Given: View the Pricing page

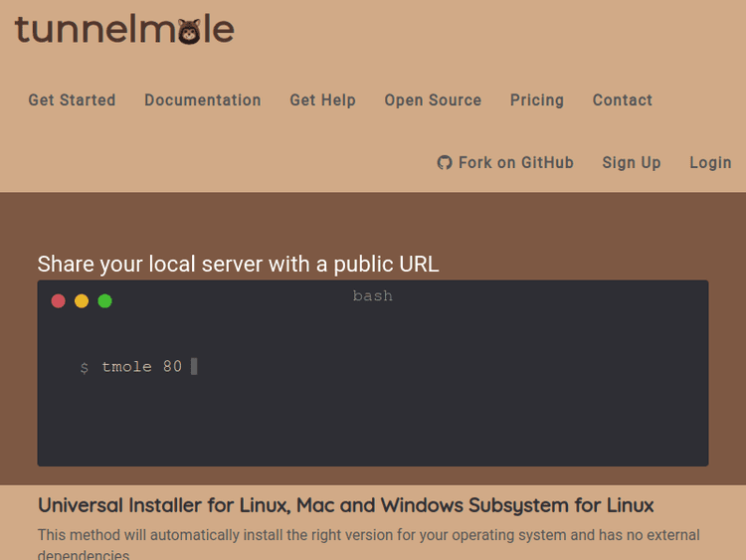Looking at the screenshot, I should (x=537, y=100).
